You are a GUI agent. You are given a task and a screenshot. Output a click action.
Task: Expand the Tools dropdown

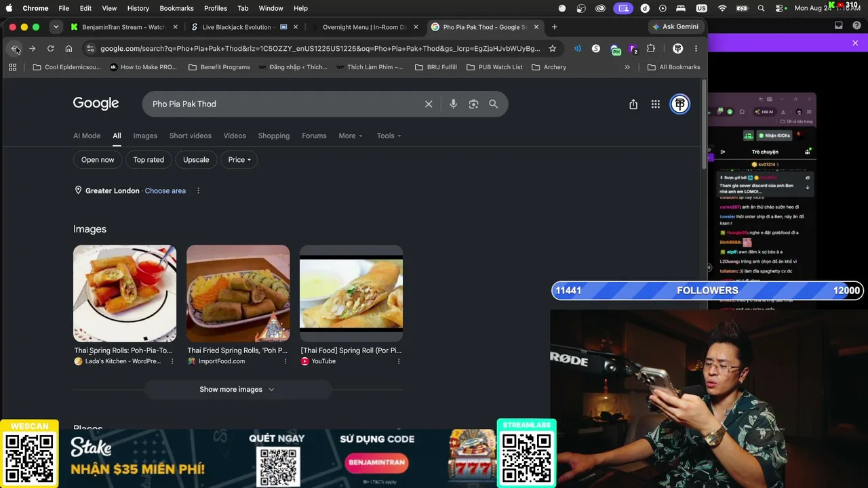pos(389,136)
